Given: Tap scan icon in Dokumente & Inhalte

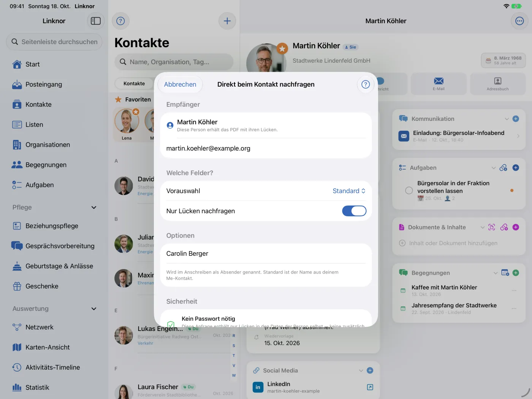Looking at the screenshot, I should [492, 227].
